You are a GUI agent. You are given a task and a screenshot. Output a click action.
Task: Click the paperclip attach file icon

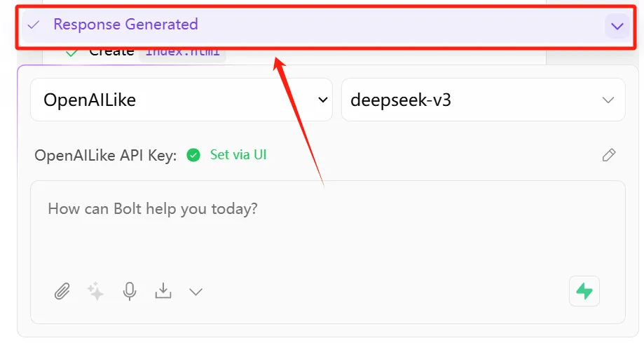pos(62,290)
